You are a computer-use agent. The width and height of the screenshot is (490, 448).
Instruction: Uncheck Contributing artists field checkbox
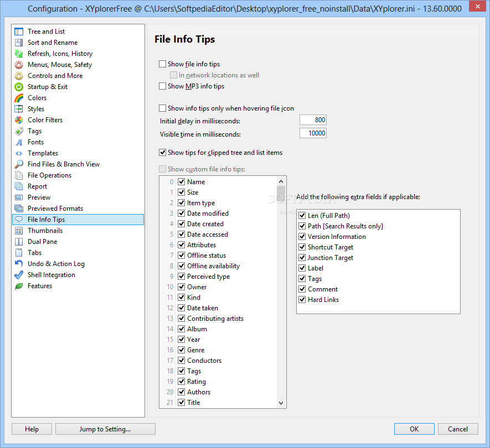point(181,319)
